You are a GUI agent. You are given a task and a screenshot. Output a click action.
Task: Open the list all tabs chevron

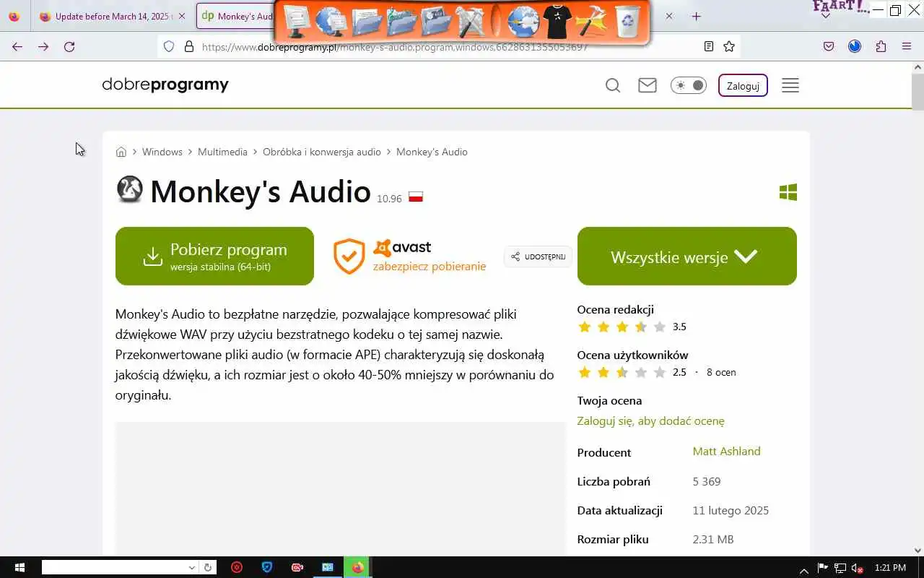[826, 16]
